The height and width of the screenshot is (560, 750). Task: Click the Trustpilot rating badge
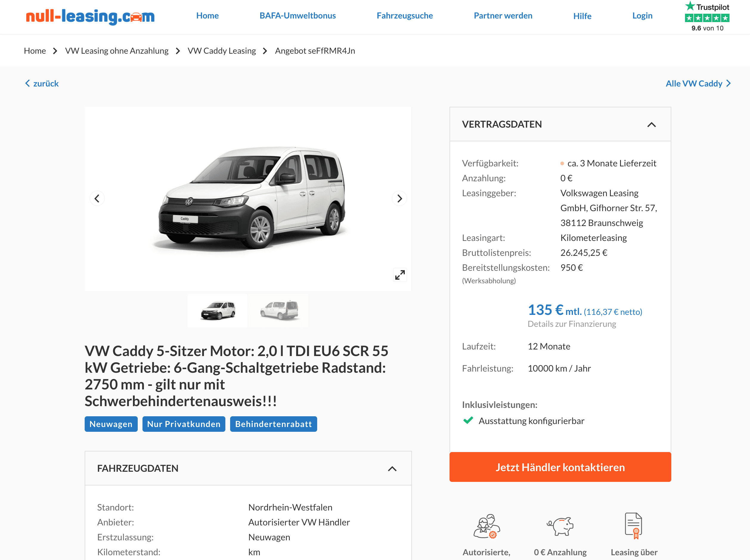pyautogui.click(x=707, y=16)
